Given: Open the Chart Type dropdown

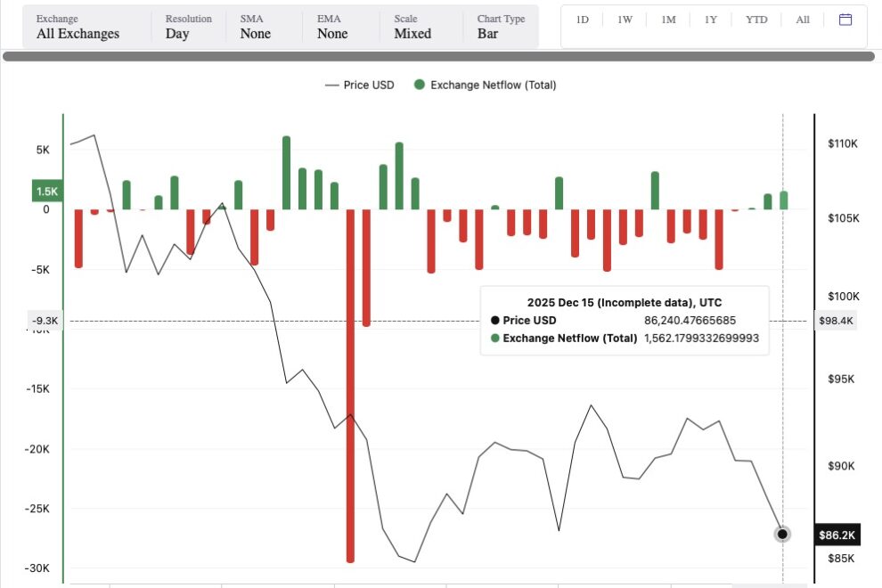Looking at the screenshot, I should coord(501,27).
